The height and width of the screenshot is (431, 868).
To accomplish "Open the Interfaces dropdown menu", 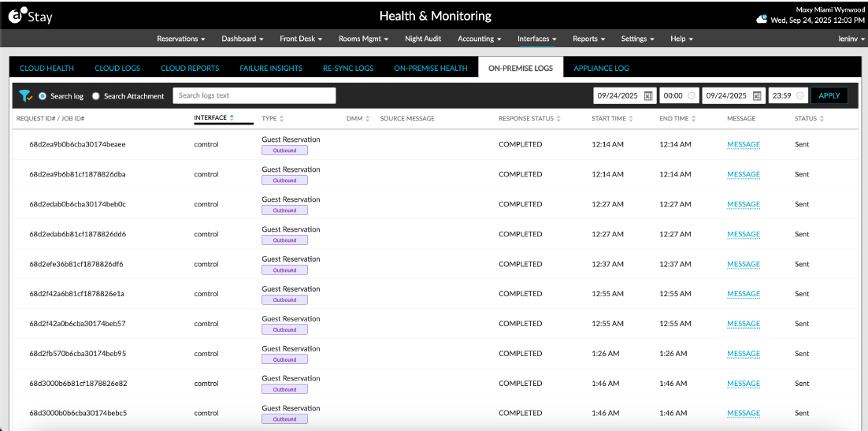I will tap(537, 39).
